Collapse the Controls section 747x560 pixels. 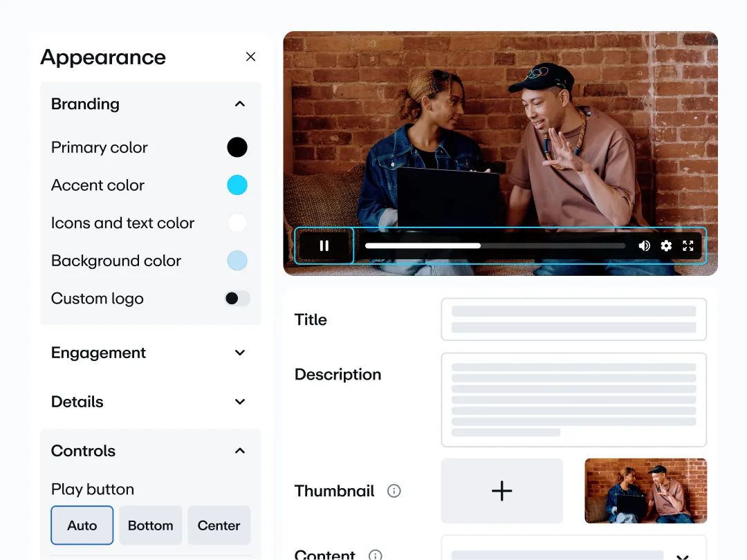(x=240, y=451)
